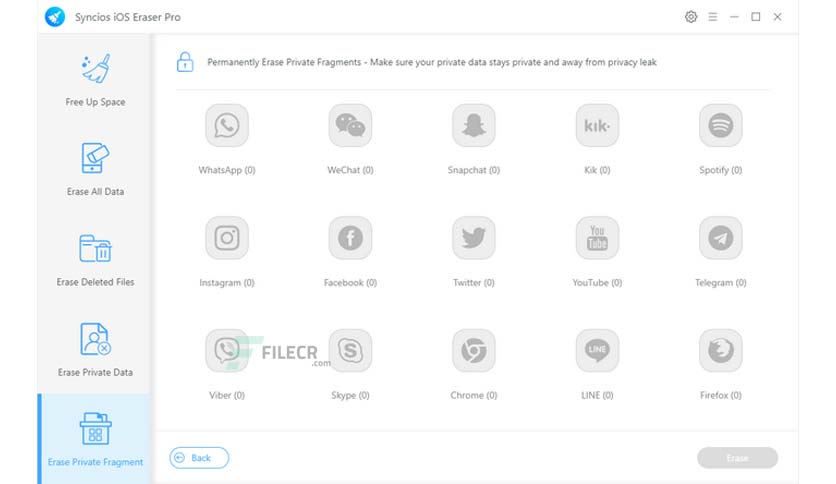836x484 pixels.
Task: Select the Skype icon
Action: 350,351
